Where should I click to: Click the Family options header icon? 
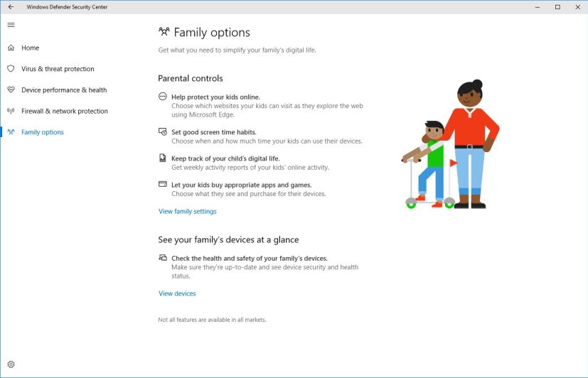tap(164, 32)
